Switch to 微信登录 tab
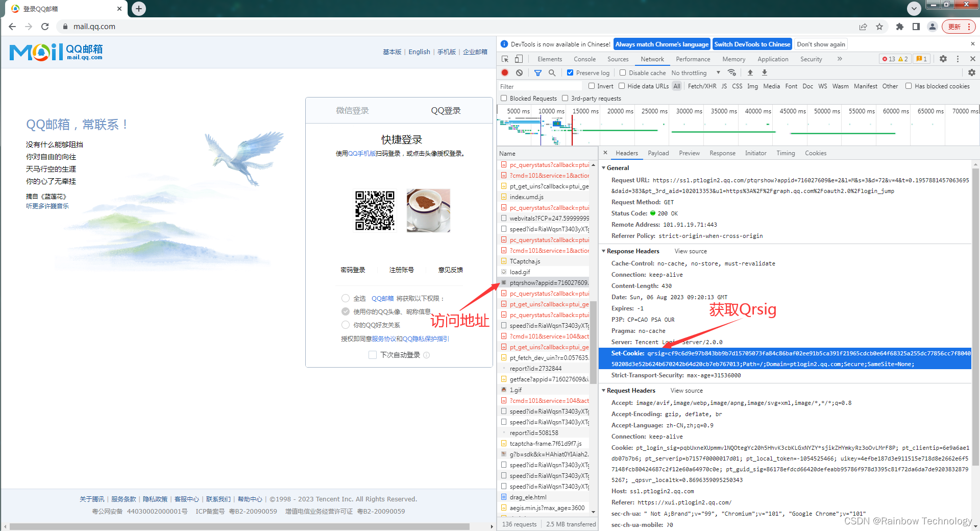Screen dimensions: 980x531 tap(352, 110)
